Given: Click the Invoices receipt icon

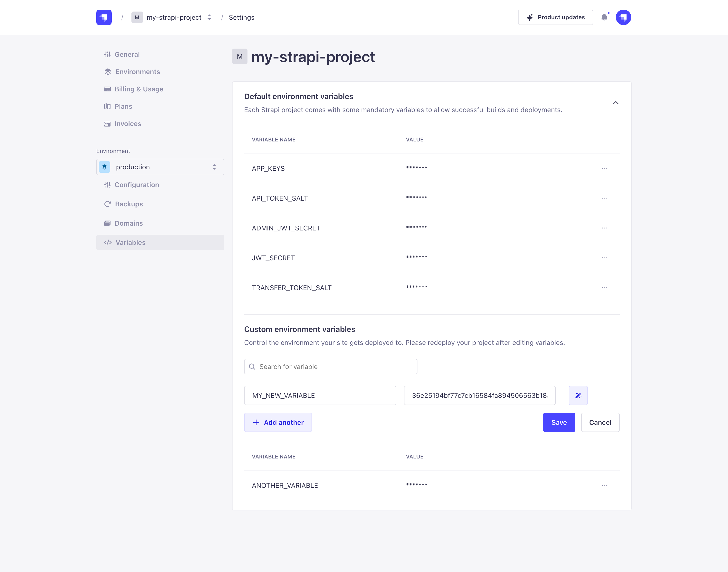Looking at the screenshot, I should 108,124.
